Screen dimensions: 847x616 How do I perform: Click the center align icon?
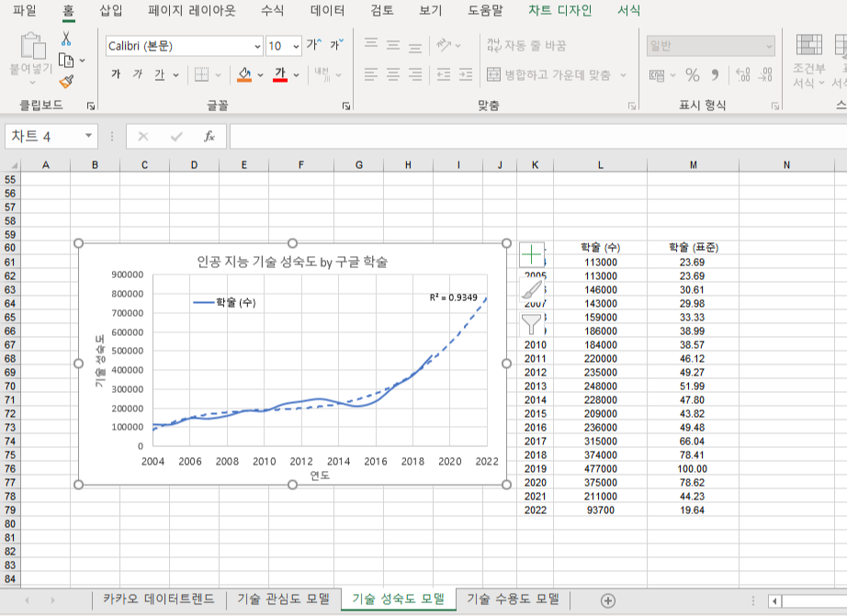393,74
